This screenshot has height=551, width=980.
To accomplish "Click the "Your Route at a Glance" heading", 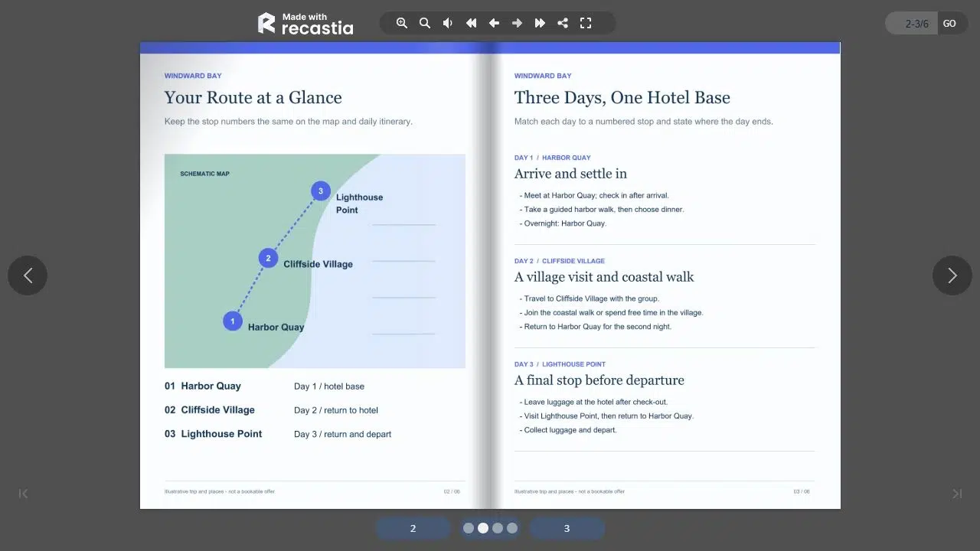I will (253, 98).
